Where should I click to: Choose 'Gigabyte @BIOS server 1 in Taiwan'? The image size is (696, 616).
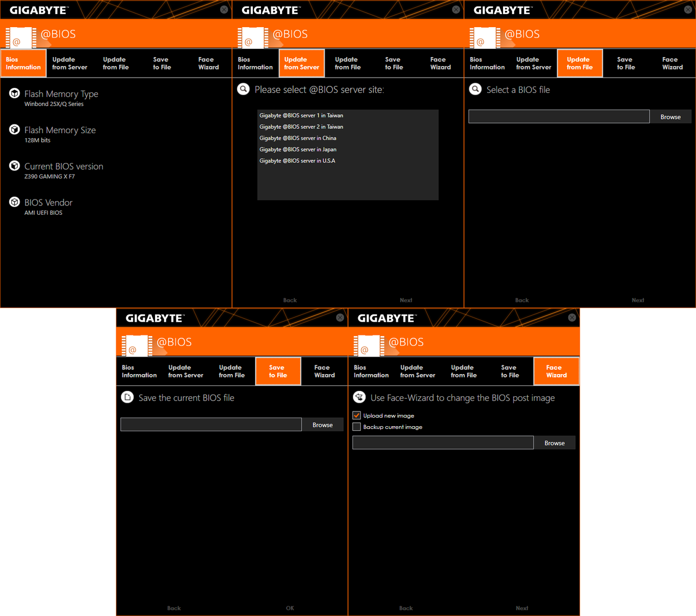(348, 115)
